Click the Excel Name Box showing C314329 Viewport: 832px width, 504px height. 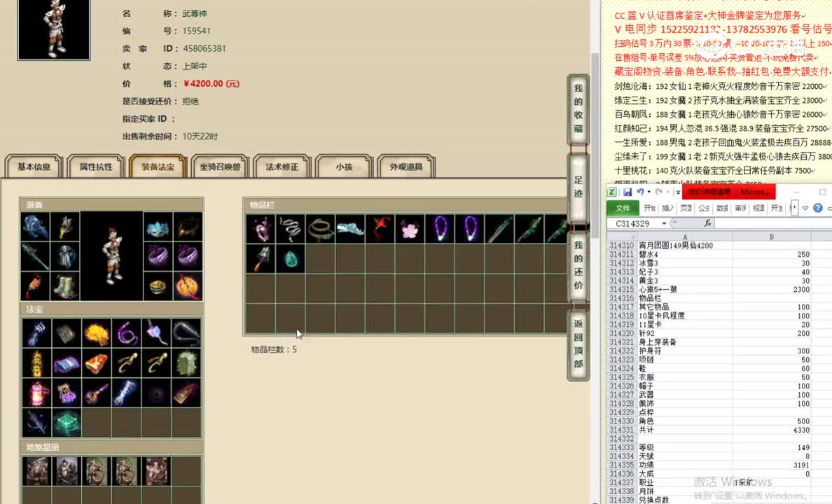coord(634,224)
